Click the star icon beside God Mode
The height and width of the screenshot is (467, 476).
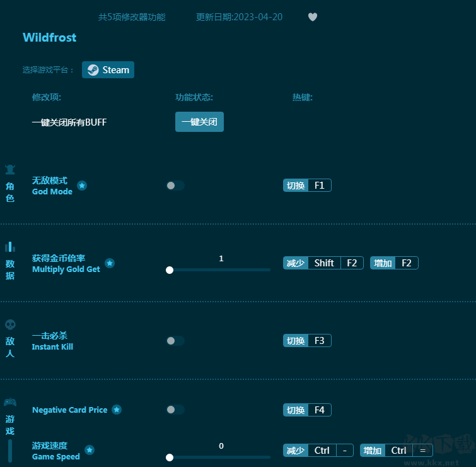[x=82, y=186]
